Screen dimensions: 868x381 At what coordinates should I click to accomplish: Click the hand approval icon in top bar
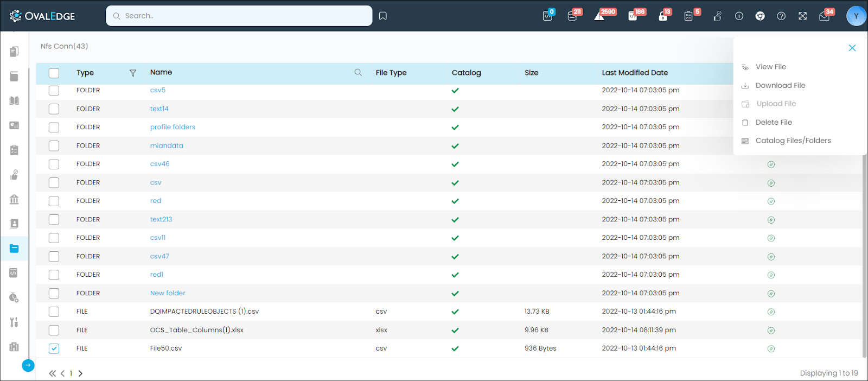[717, 16]
